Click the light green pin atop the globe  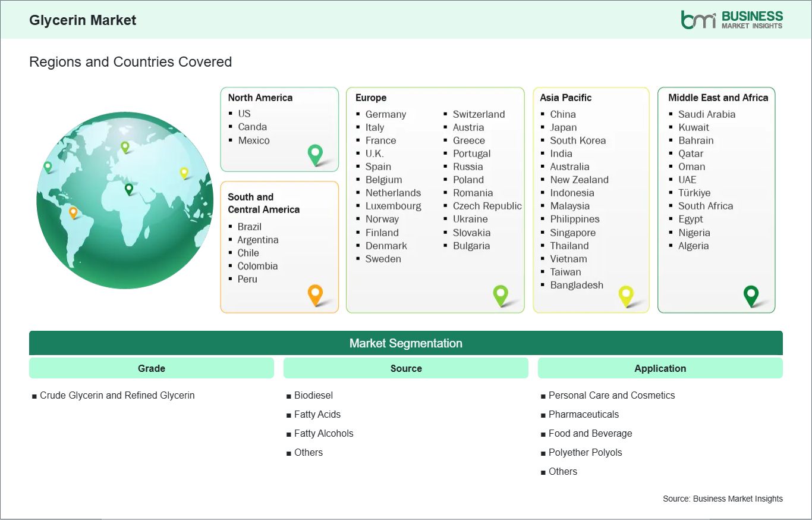pos(125,146)
